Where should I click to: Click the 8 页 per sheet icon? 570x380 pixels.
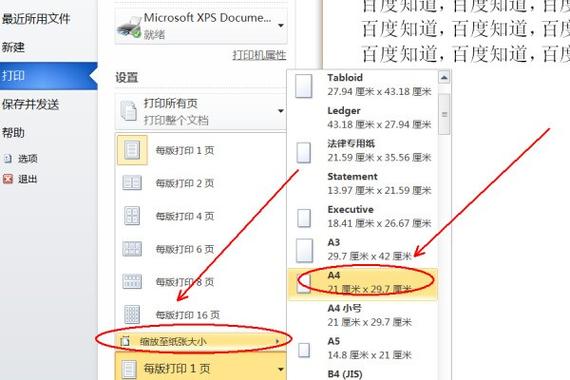tap(132, 282)
